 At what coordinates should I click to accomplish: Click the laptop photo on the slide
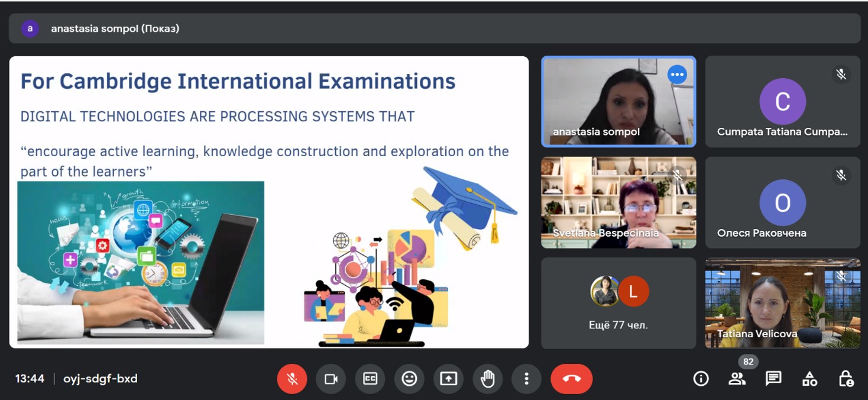click(x=141, y=262)
